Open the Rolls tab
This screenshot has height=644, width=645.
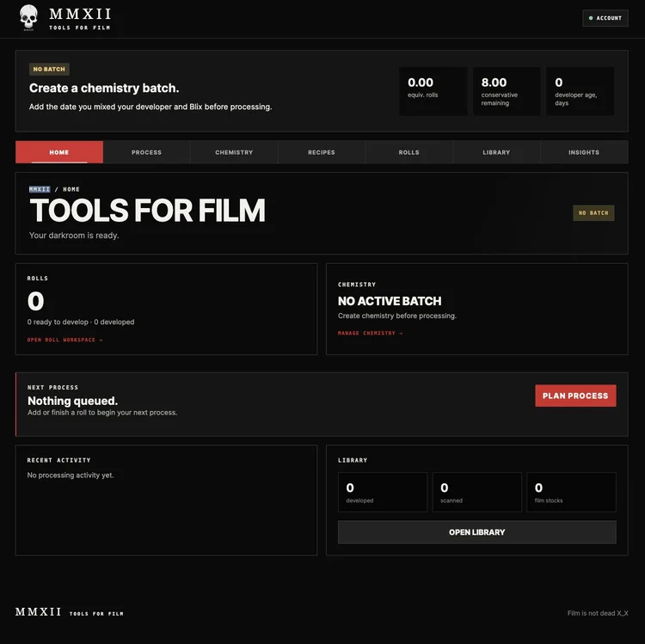[x=408, y=152]
